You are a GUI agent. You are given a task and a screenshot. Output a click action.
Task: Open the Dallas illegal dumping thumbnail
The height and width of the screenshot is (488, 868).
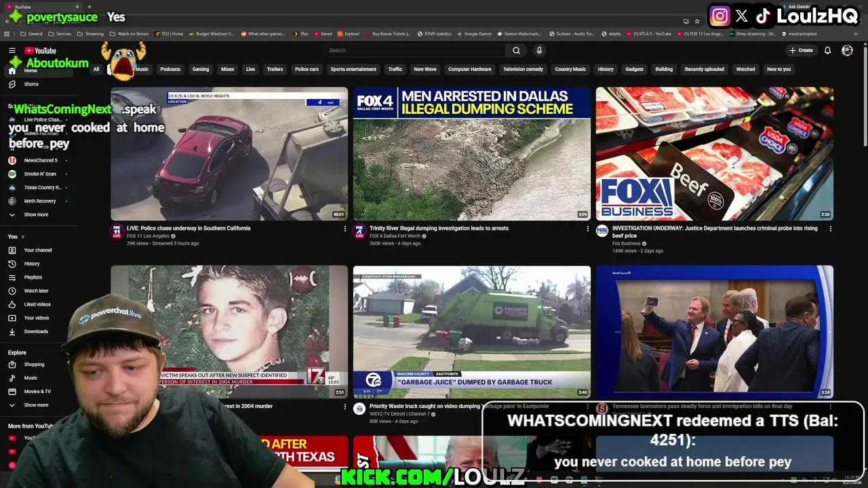(x=472, y=154)
